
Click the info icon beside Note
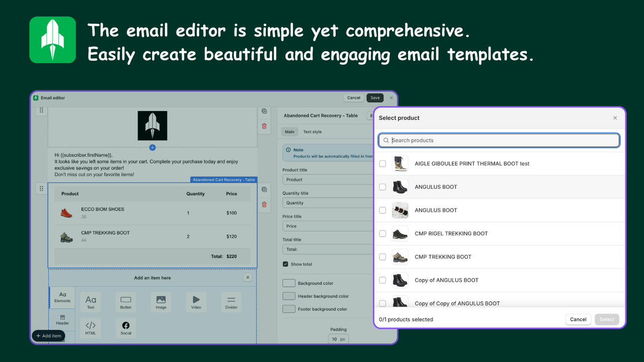(288, 150)
